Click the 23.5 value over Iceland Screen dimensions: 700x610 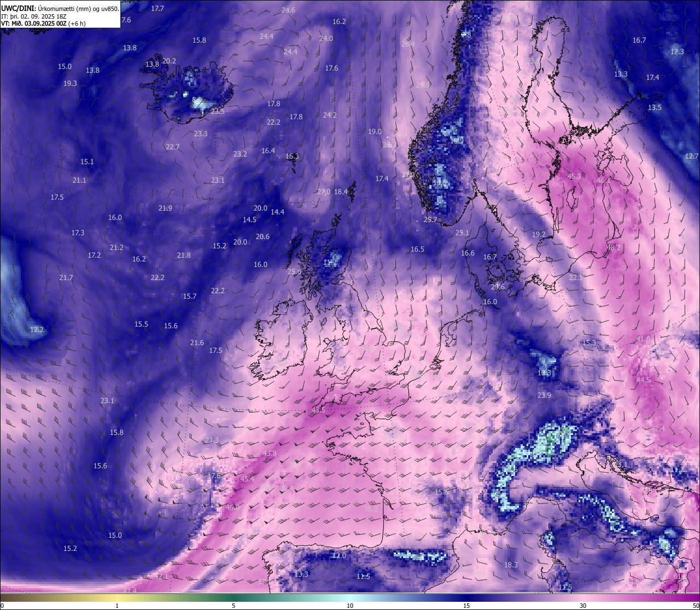[218, 111]
